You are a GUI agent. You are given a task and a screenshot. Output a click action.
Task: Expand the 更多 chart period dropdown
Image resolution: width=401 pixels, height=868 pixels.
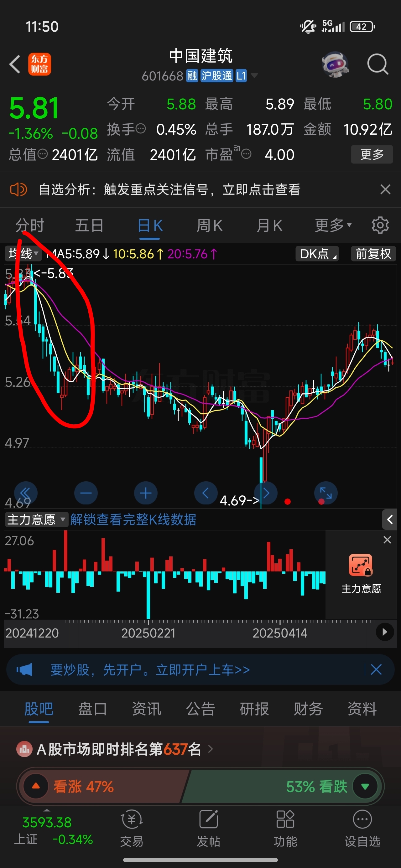pos(333,225)
